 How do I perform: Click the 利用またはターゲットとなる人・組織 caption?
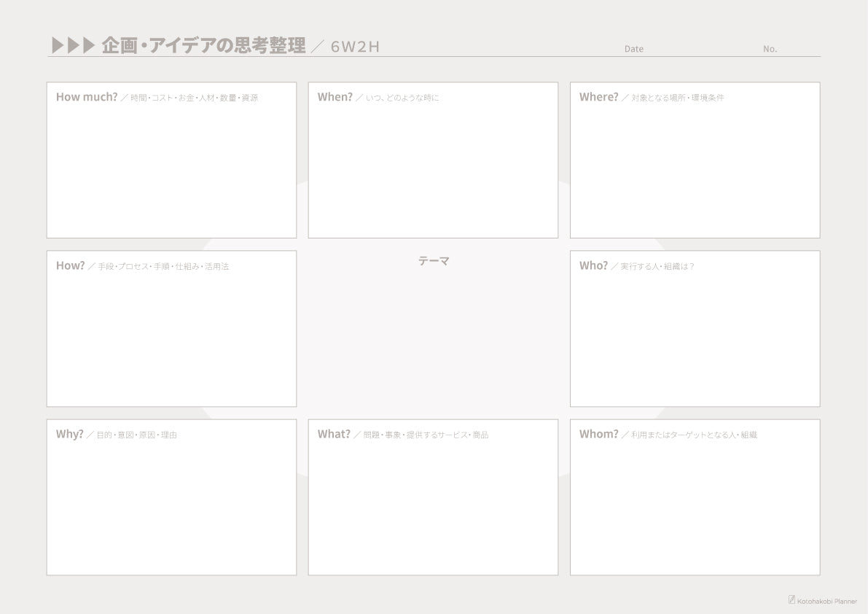[x=694, y=435]
